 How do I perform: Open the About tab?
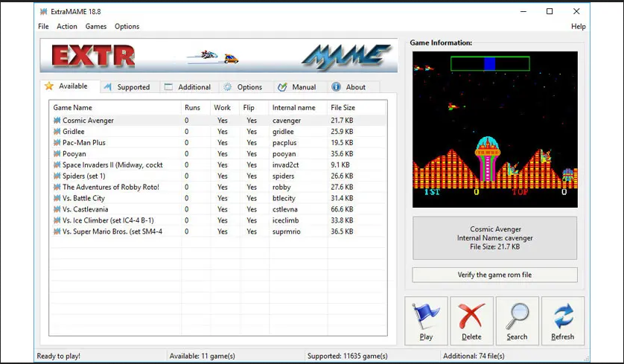point(349,87)
